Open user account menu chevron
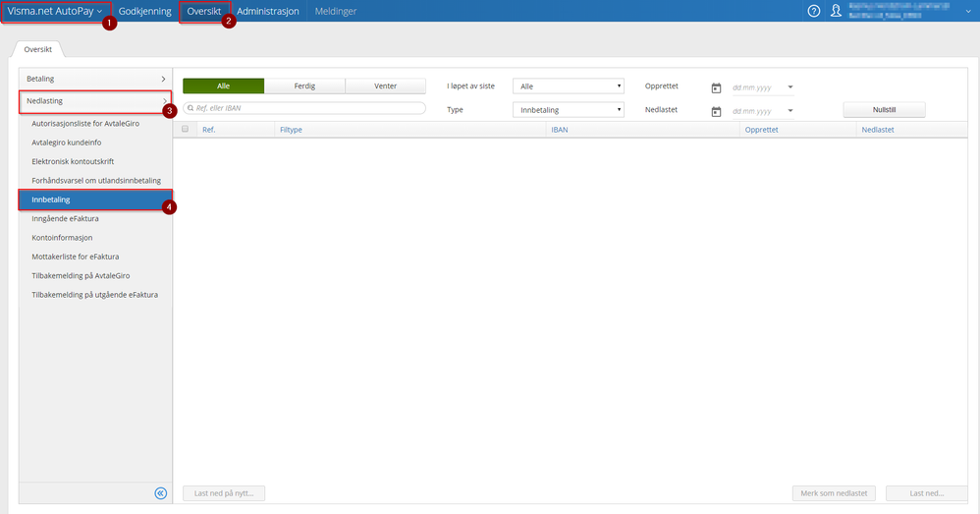 click(x=968, y=11)
